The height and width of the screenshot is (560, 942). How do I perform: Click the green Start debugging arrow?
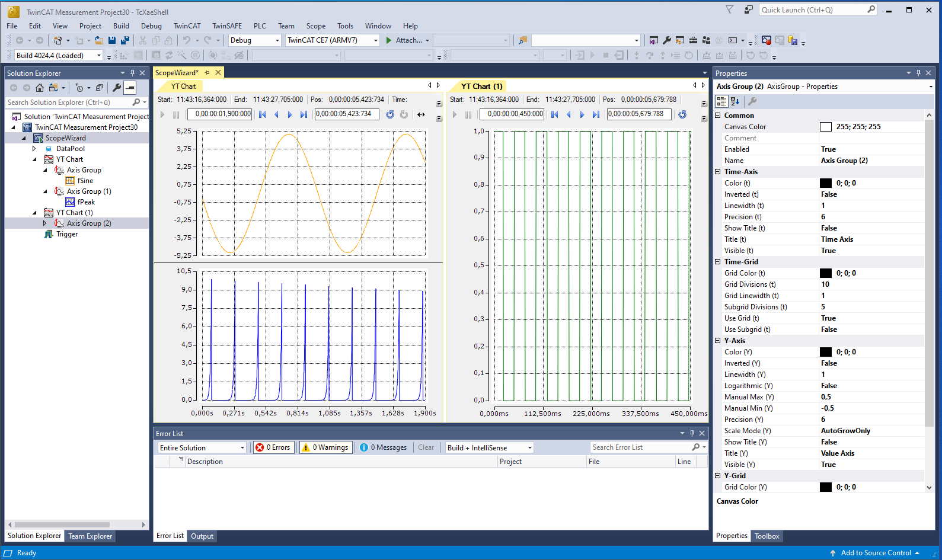point(389,40)
